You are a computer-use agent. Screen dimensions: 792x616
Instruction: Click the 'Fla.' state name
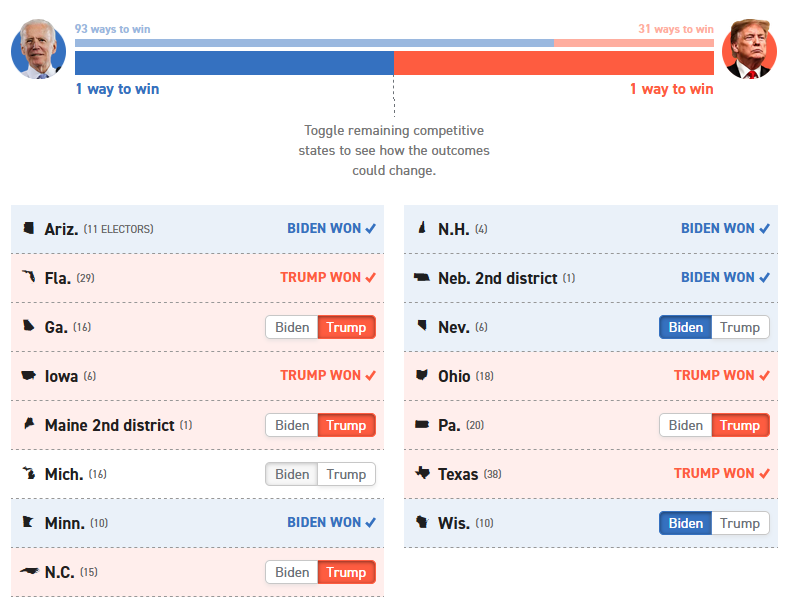(x=58, y=278)
